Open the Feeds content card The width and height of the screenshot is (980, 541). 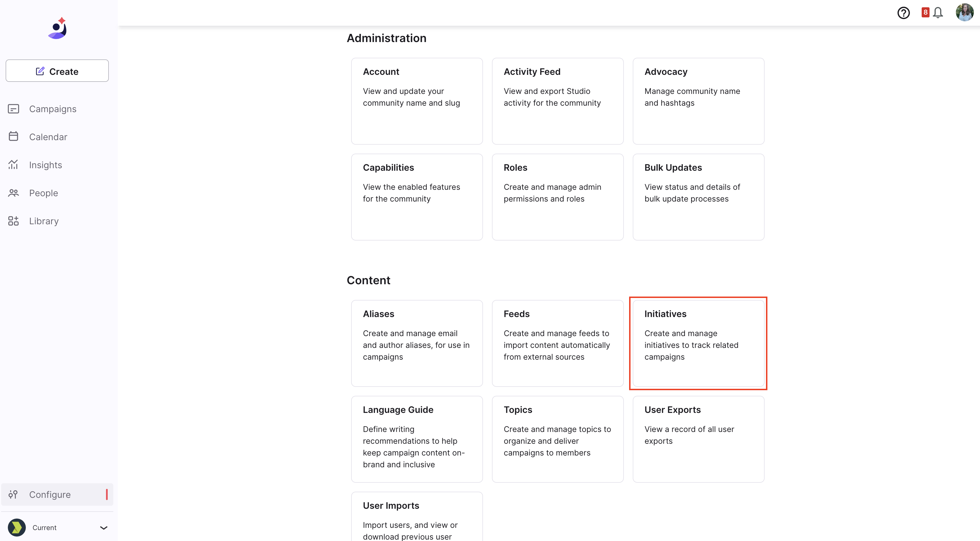557,343
